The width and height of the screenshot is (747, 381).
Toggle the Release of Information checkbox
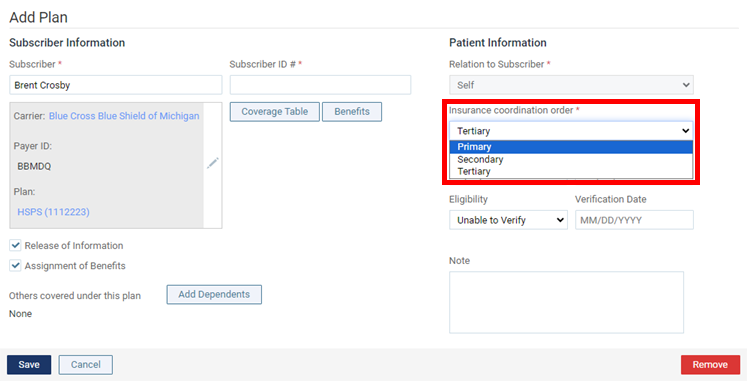point(16,245)
